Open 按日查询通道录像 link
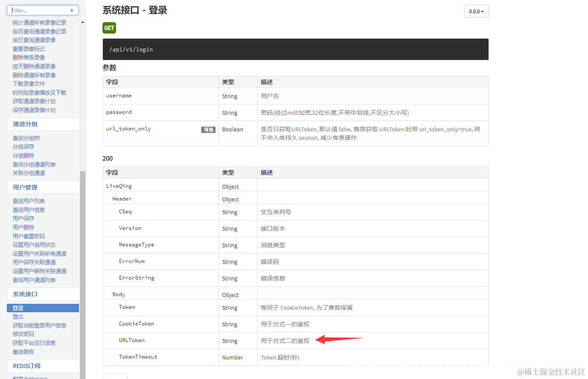The width and height of the screenshot is (588, 379). 34,40
